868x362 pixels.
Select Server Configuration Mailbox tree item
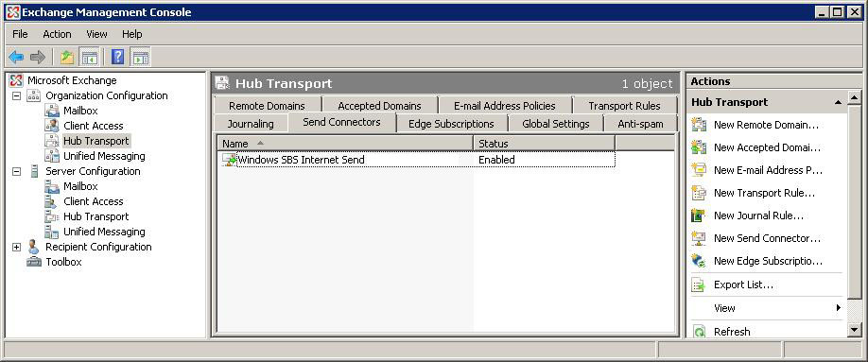pos(80,186)
